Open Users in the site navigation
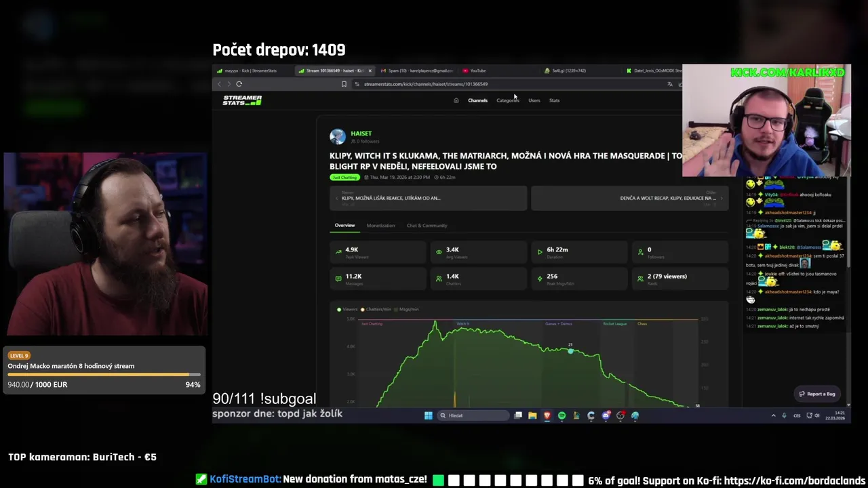 (534, 100)
